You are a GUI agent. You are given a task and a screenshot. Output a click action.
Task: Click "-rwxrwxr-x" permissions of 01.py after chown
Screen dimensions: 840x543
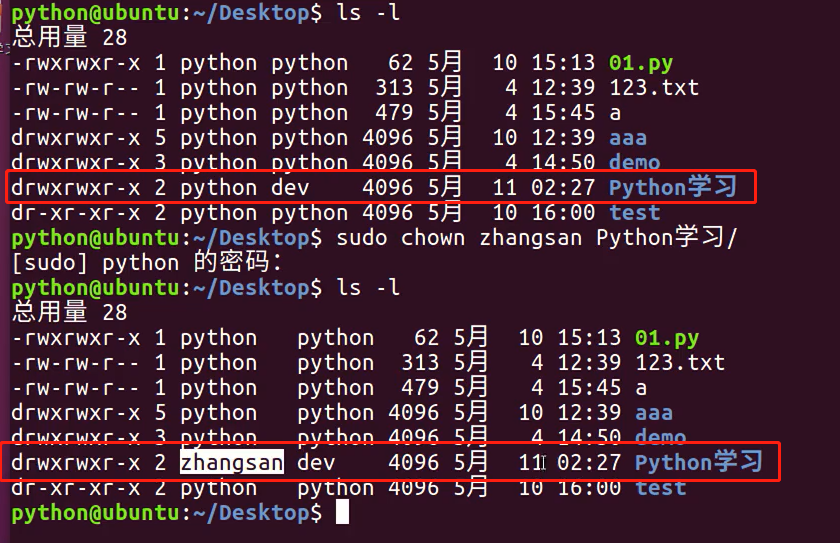point(76,338)
